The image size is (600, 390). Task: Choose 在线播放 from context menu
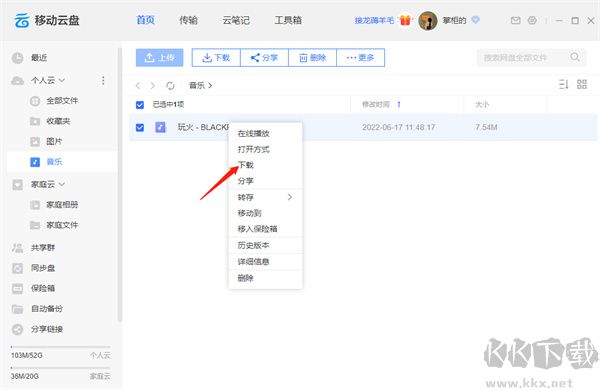click(265, 133)
